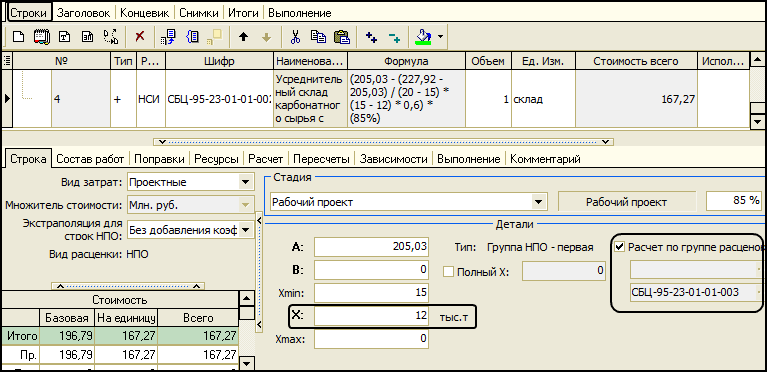Image resolution: width=767 pixels, height=372 pixels.
Task: Open the Зависимости tab
Action: tap(394, 159)
